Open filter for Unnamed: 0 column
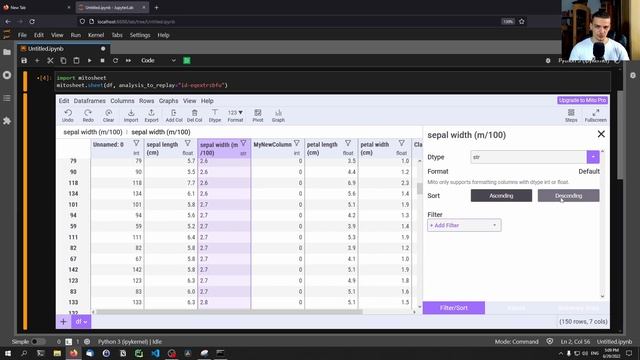The width and height of the screenshot is (640, 360). (136, 144)
